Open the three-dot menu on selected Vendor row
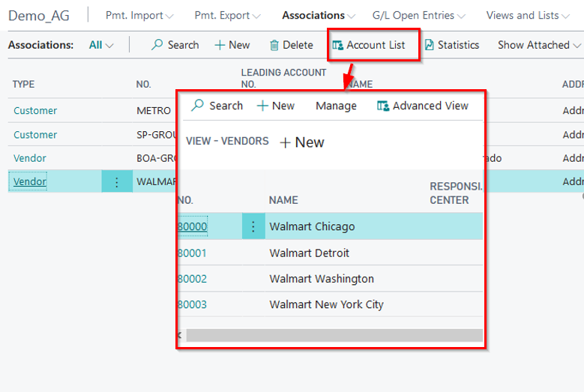This screenshot has width=584, height=392. pos(117,181)
